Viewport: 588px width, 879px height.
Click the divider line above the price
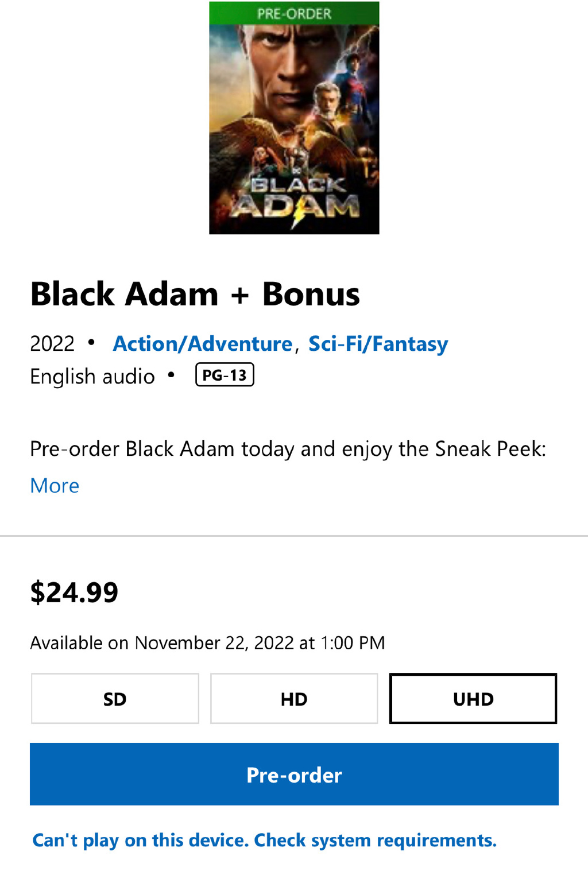[294, 536]
